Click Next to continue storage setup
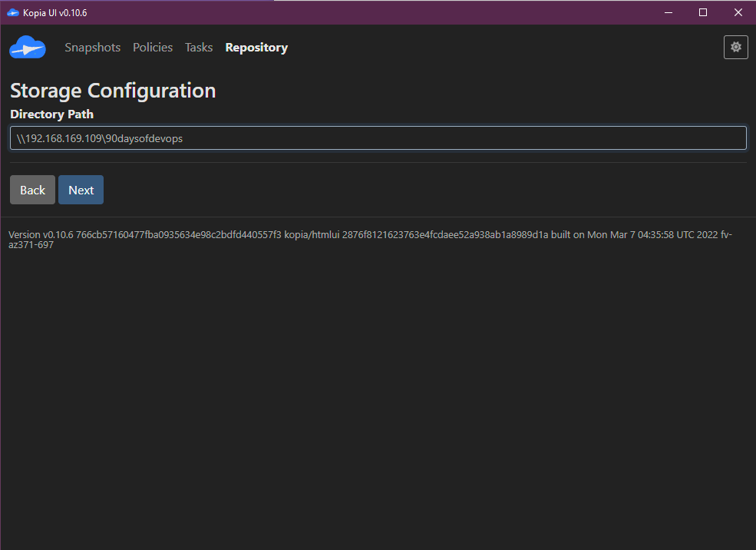The image size is (756, 550). click(81, 191)
